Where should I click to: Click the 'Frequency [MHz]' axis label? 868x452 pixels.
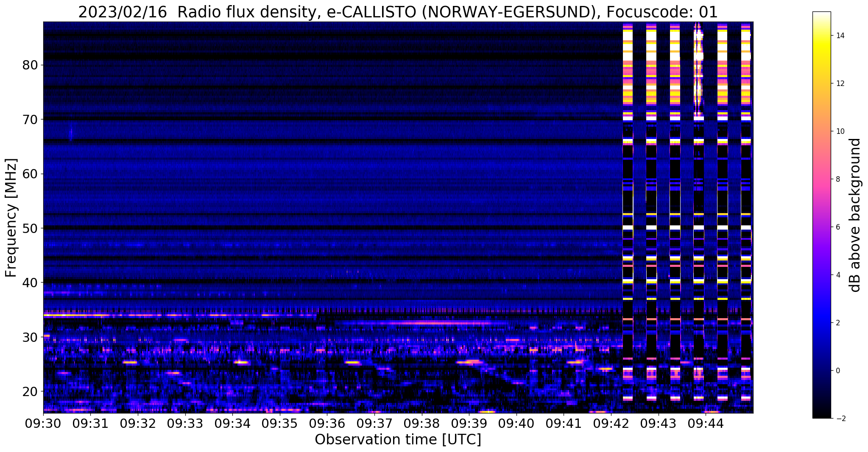11,218
